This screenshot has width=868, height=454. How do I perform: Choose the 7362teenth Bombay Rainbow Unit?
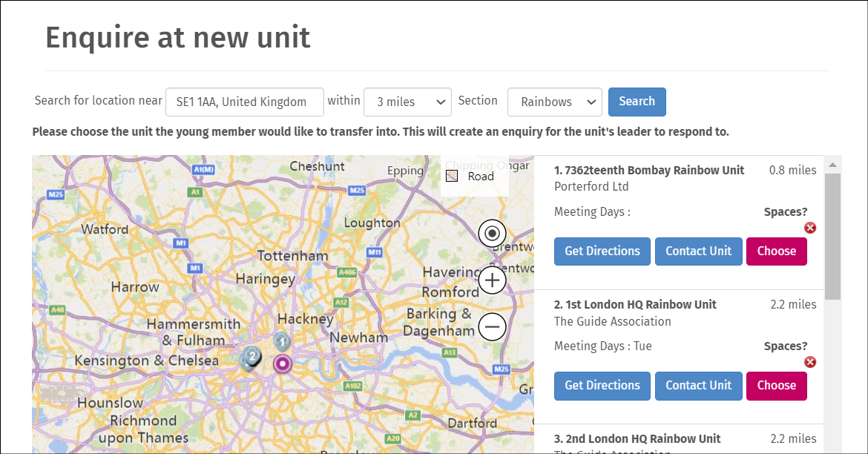click(777, 251)
